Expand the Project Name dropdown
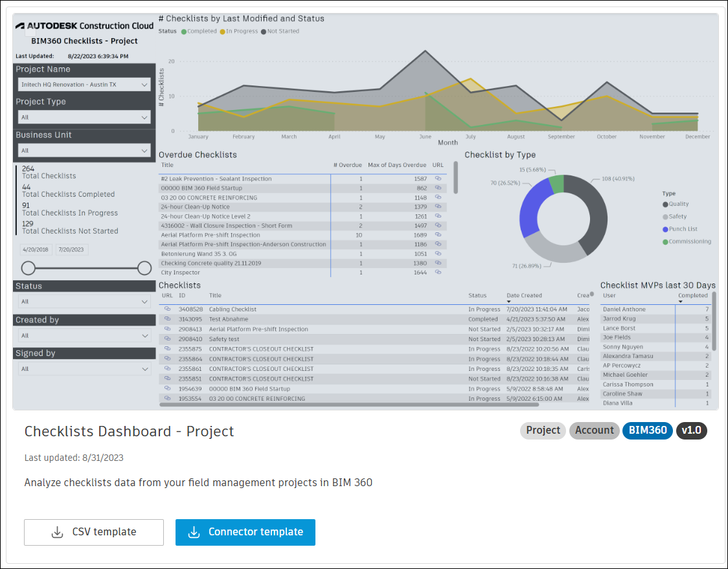 click(x=84, y=84)
